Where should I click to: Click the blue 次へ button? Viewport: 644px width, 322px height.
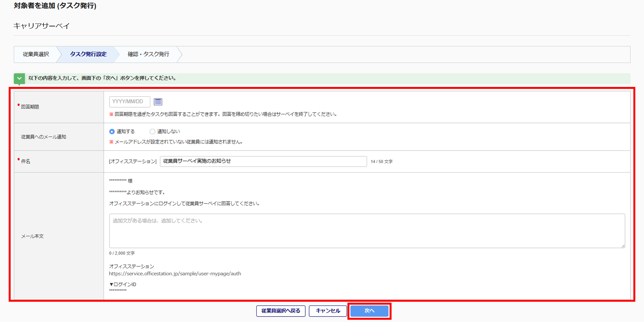(369, 311)
